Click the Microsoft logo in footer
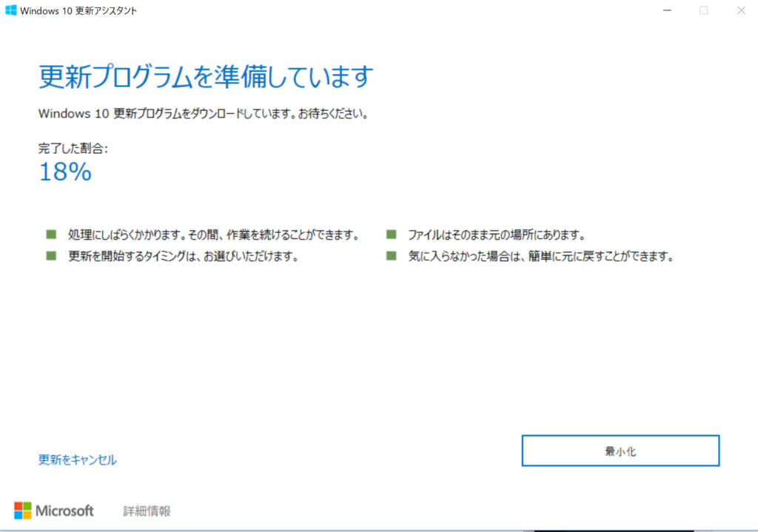Screen dimensions: 758x532 53,511
